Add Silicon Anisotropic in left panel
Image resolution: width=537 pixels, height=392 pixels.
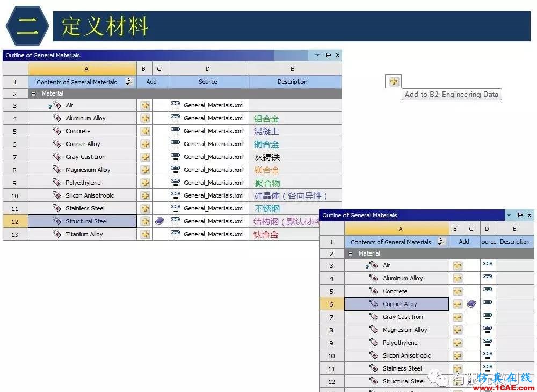click(145, 195)
